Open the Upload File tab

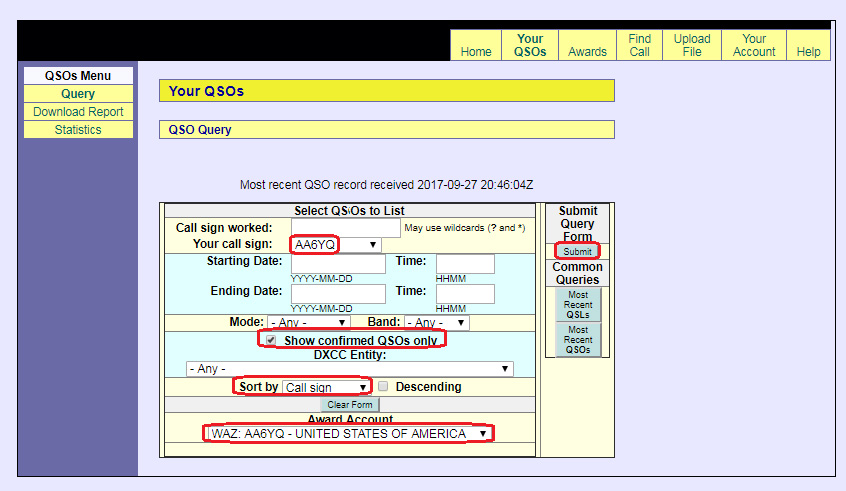[x=691, y=46]
